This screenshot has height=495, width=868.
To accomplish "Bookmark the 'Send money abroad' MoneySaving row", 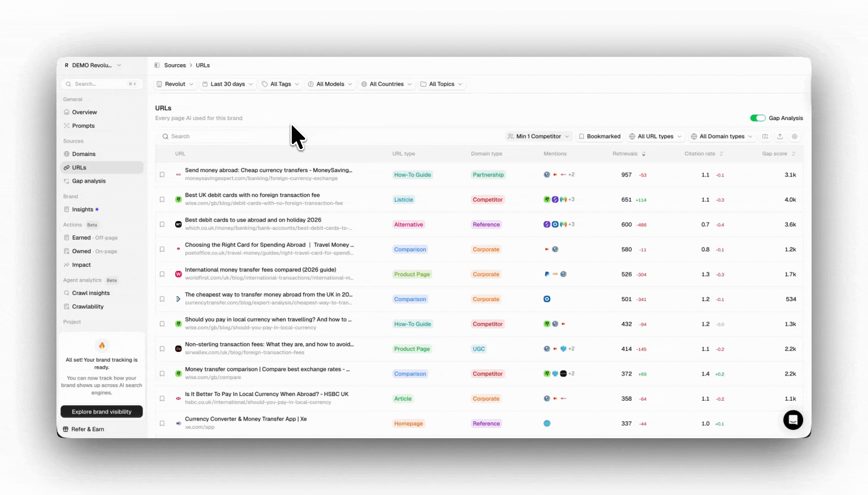I will pyautogui.click(x=162, y=175).
